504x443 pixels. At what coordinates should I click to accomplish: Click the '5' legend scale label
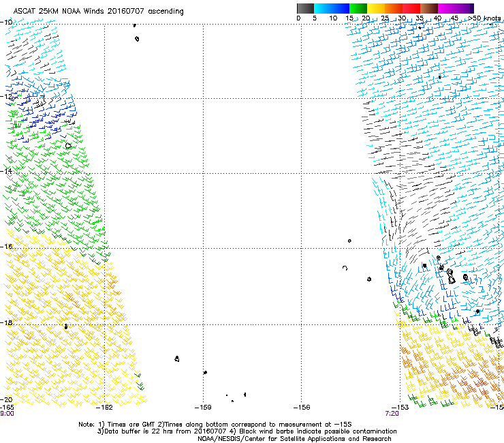[315, 18]
